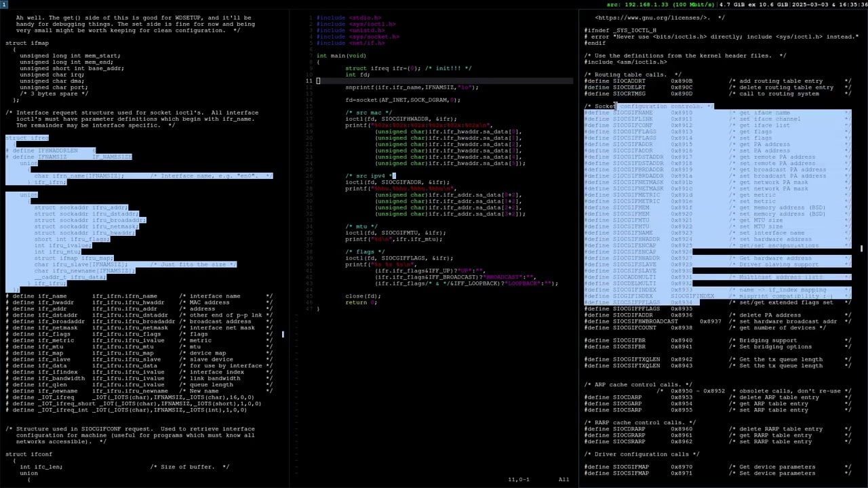Viewport: 868px width, 488px height.
Task: Click the 'close(fd);' line
Action: tap(363, 296)
